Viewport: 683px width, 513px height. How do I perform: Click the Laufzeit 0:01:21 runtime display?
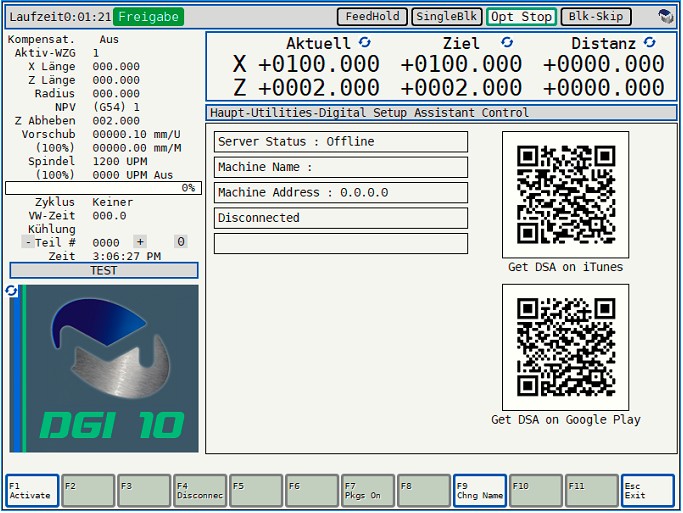tap(60, 17)
